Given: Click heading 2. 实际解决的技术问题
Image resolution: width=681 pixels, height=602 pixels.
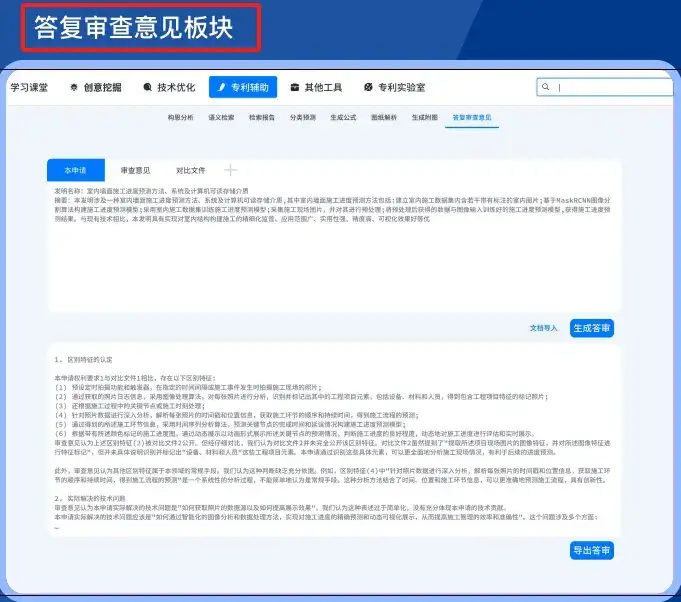Looking at the screenshot, I should [x=90, y=498].
